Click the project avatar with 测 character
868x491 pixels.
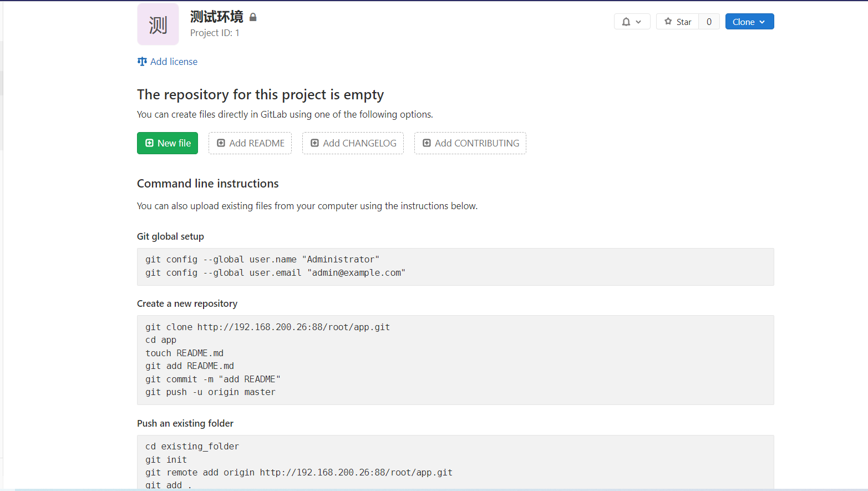(158, 24)
